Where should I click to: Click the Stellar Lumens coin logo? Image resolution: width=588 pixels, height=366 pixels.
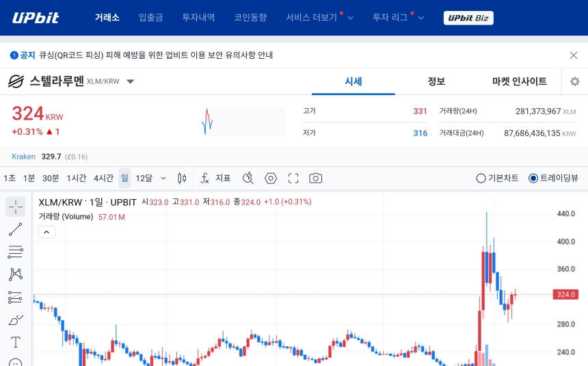16,81
